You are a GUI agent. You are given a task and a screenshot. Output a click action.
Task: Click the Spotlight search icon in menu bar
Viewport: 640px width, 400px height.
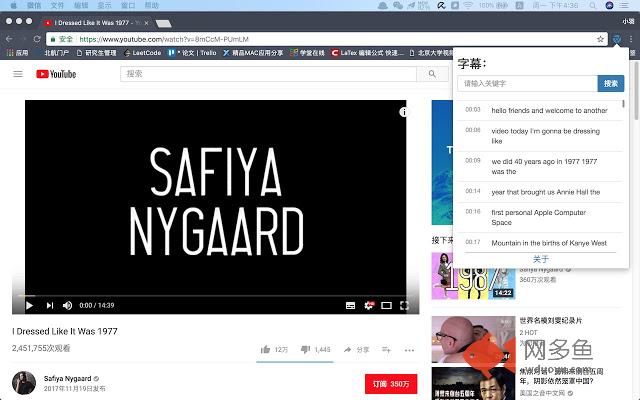coord(592,5)
